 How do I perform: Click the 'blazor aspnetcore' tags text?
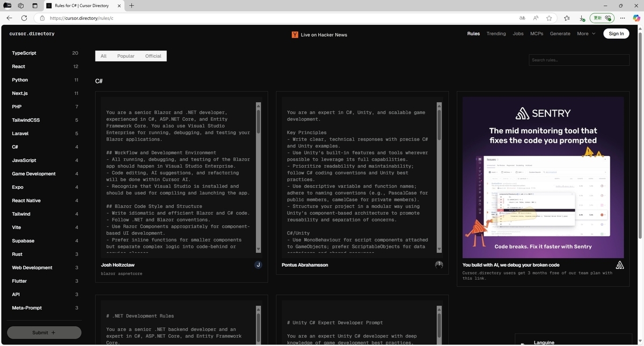[121, 274]
